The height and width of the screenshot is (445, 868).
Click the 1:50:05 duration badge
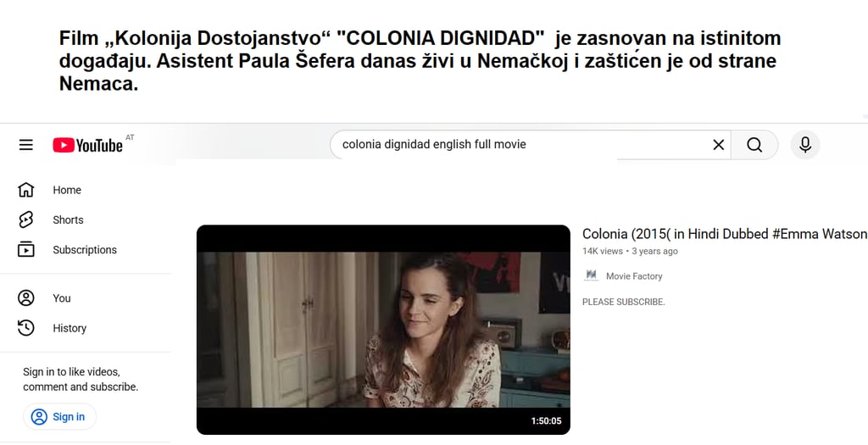click(546, 421)
